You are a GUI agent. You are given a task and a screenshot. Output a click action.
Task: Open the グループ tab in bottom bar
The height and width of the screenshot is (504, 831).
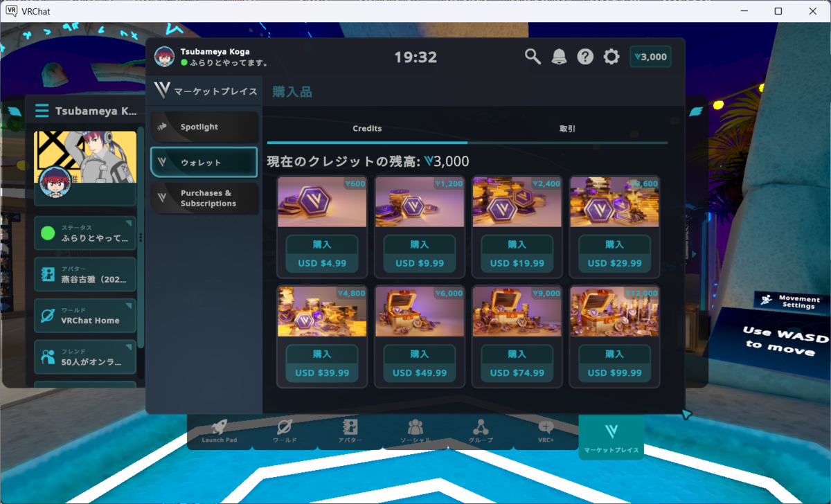click(x=481, y=431)
